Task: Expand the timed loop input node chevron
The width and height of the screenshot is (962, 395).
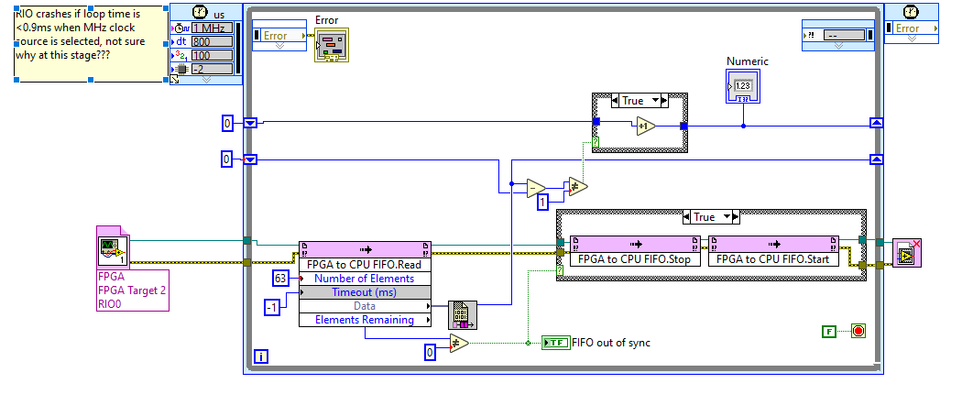Action: point(206,80)
